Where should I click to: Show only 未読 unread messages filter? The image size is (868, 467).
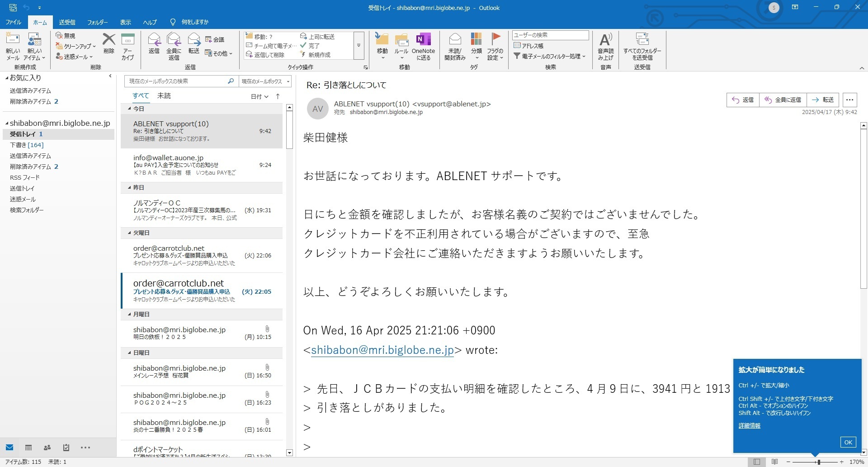point(164,96)
